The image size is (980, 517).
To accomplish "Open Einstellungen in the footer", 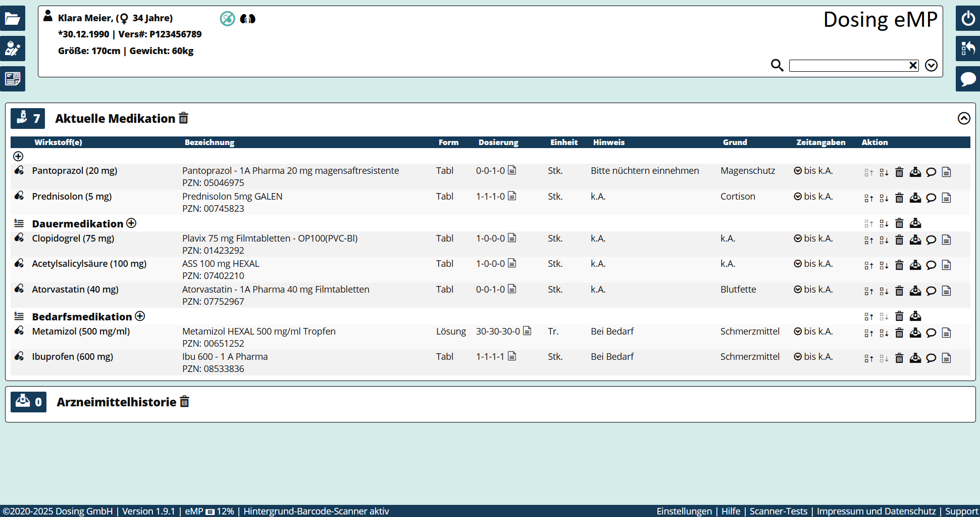I will 684,511.
